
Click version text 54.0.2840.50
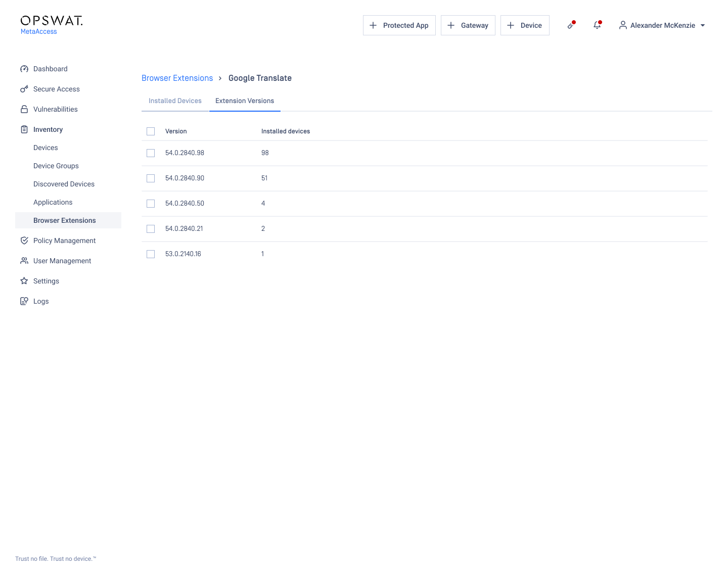coord(185,203)
